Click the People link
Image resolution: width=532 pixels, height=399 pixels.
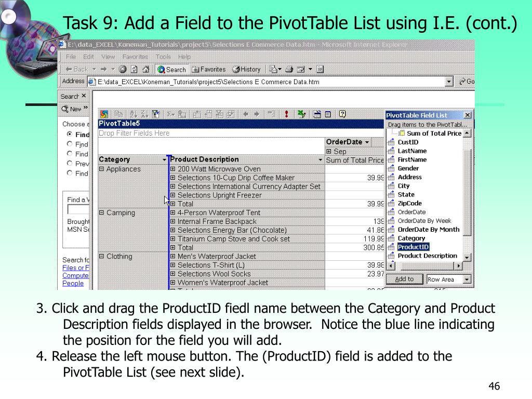pyautogui.click(x=73, y=283)
